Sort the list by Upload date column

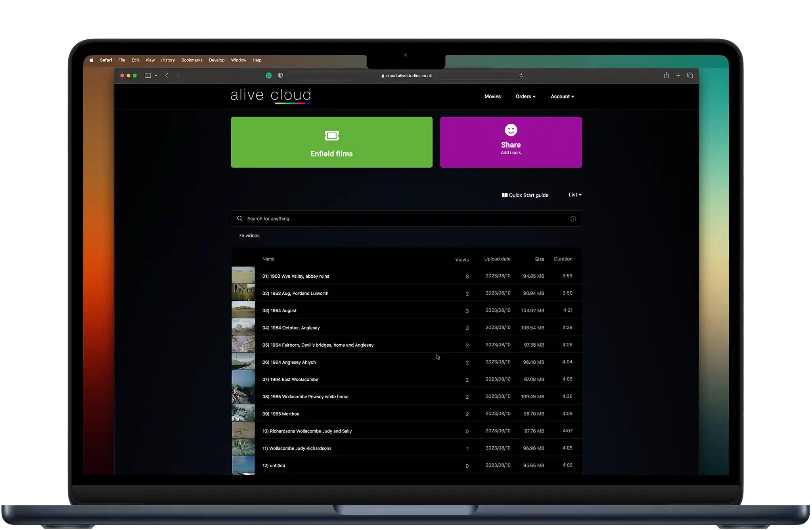tap(497, 259)
